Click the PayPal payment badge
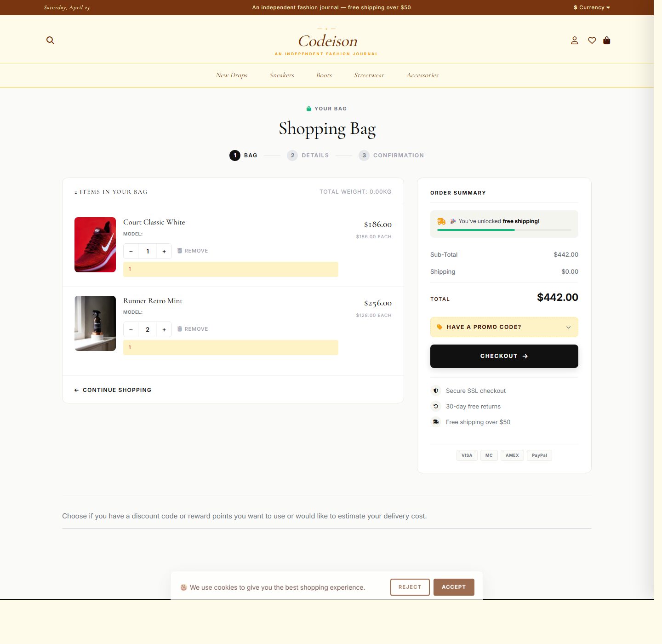 tap(540, 455)
